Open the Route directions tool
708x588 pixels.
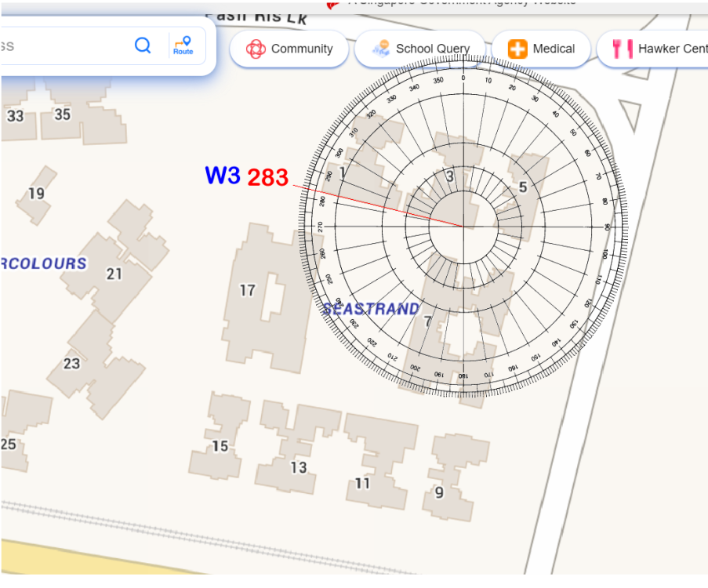(x=183, y=45)
